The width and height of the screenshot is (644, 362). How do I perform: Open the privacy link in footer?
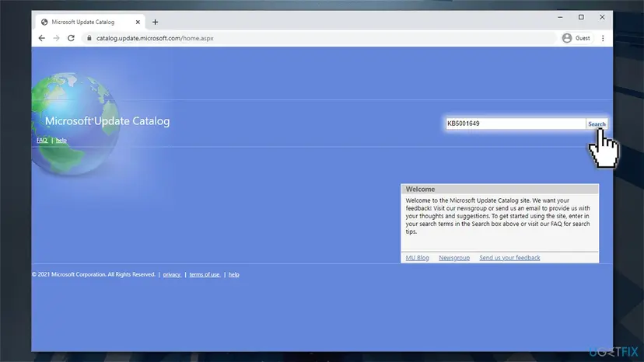(x=172, y=274)
